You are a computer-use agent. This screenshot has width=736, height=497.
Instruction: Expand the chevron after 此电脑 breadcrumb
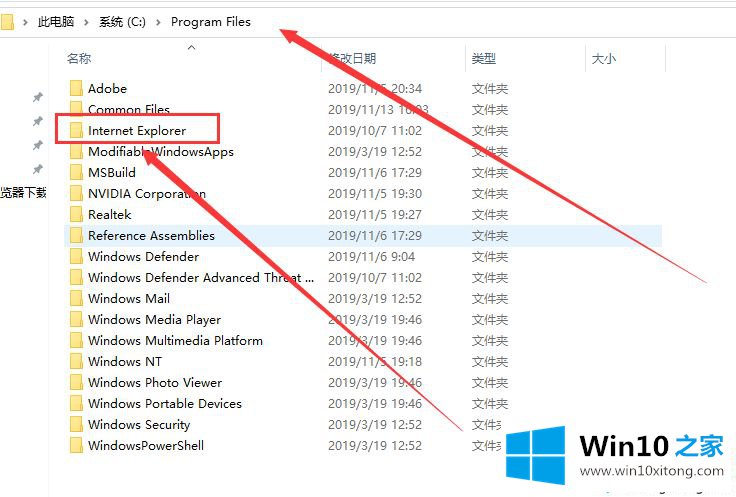[86, 22]
